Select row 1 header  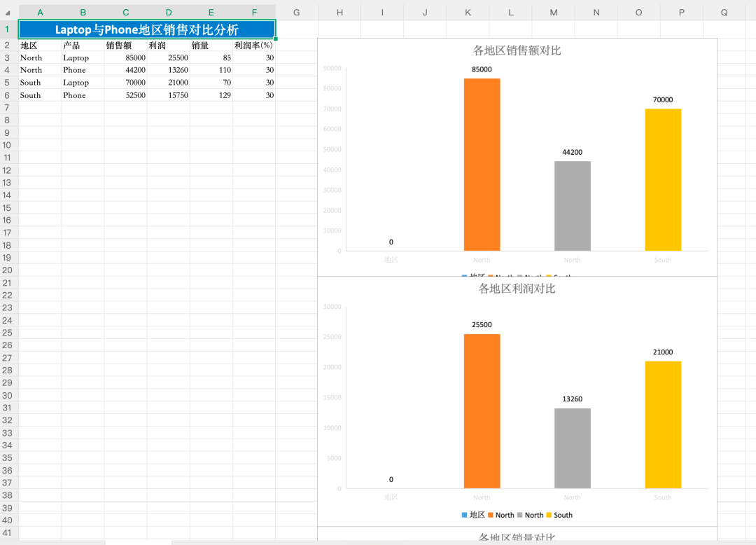pyautogui.click(x=7, y=29)
